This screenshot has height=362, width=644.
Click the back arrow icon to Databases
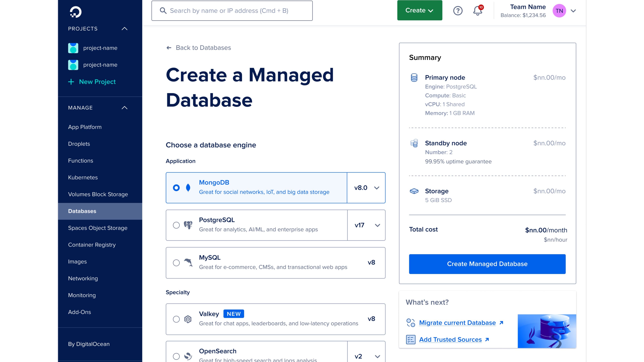tap(169, 48)
